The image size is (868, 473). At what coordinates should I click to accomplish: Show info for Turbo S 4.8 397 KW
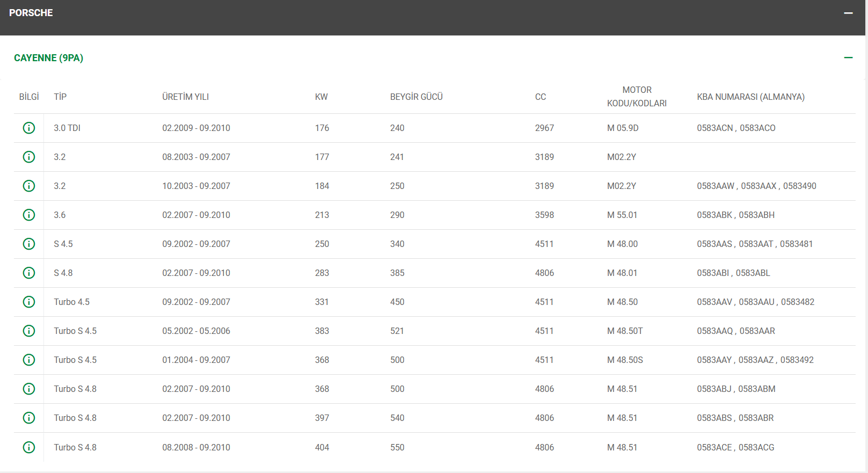pos(29,418)
